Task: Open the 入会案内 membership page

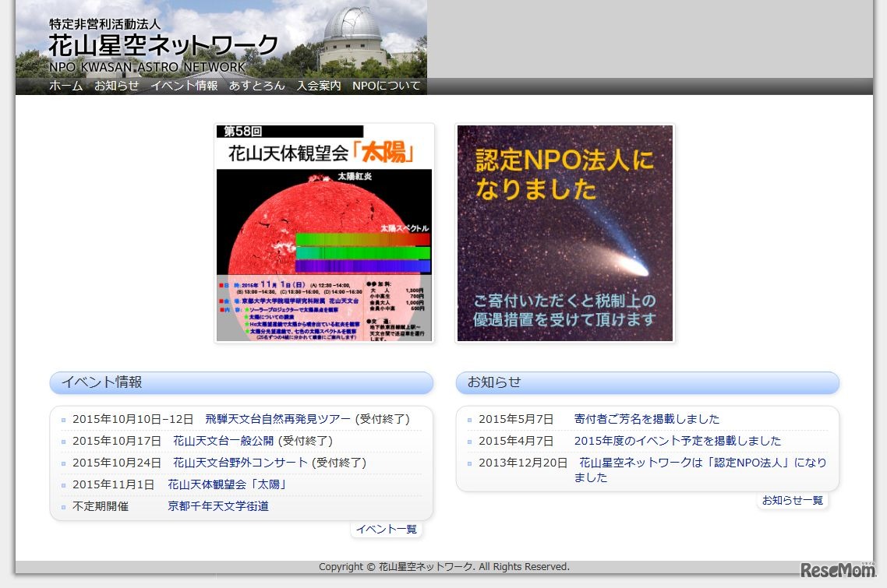Action: click(x=317, y=86)
